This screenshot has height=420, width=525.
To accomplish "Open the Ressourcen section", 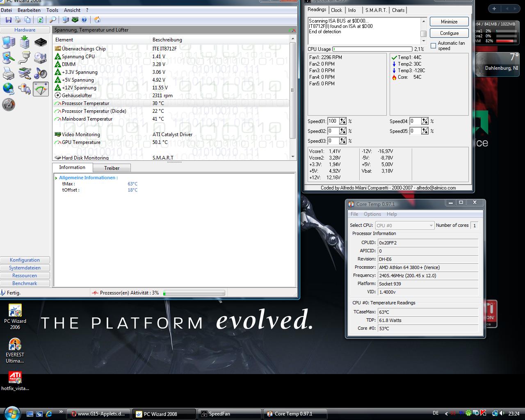I will (25, 276).
